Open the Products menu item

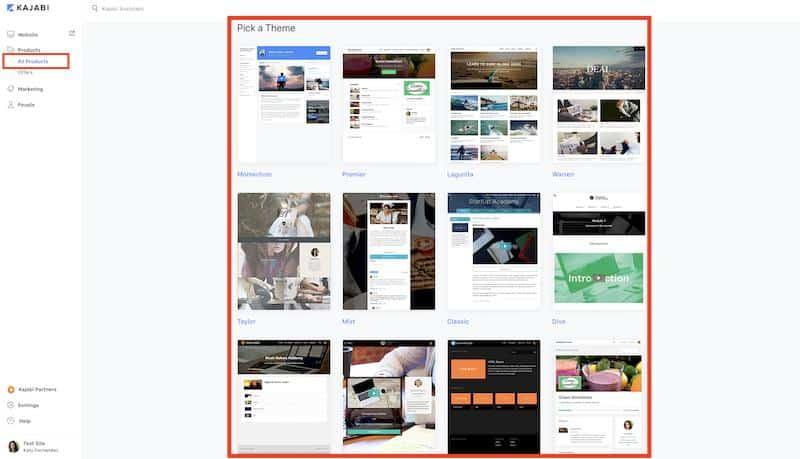pos(29,50)
